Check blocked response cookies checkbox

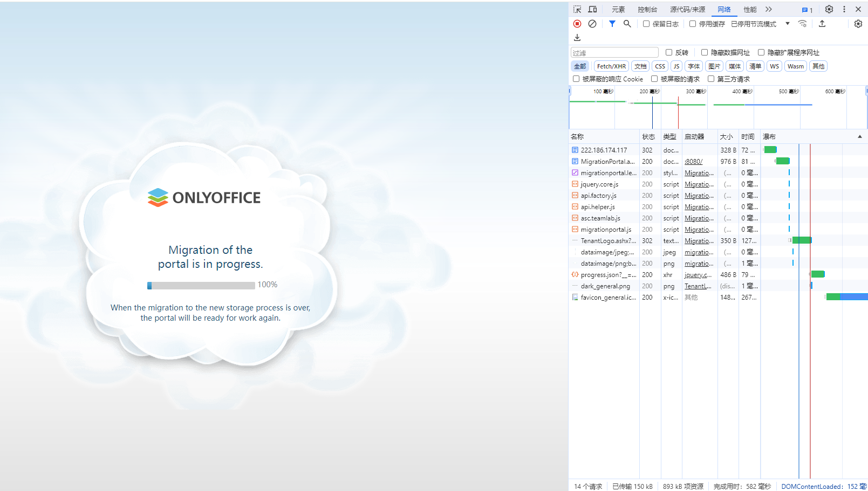pyautogui.click(x=576, y=79)
